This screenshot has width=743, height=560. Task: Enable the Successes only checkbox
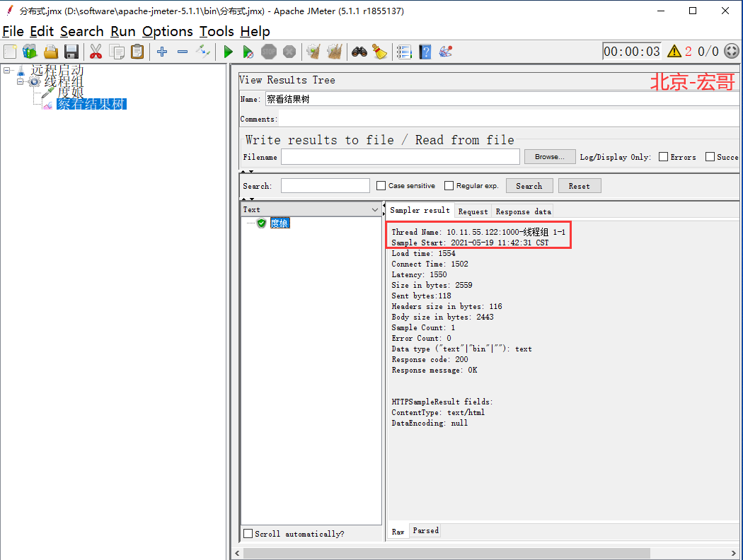[710, 157]
